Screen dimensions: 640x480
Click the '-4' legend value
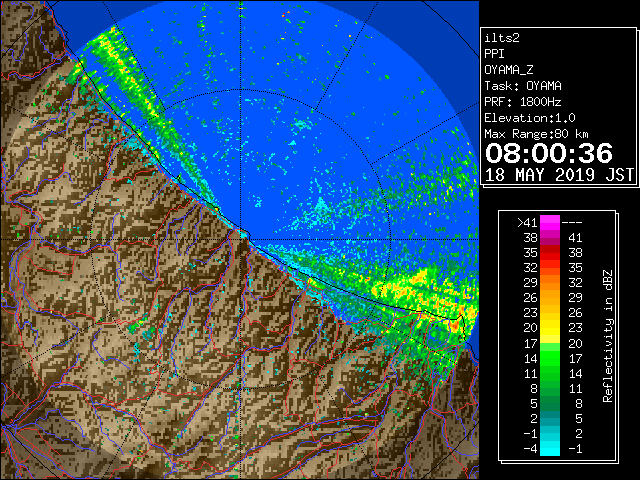530,448
